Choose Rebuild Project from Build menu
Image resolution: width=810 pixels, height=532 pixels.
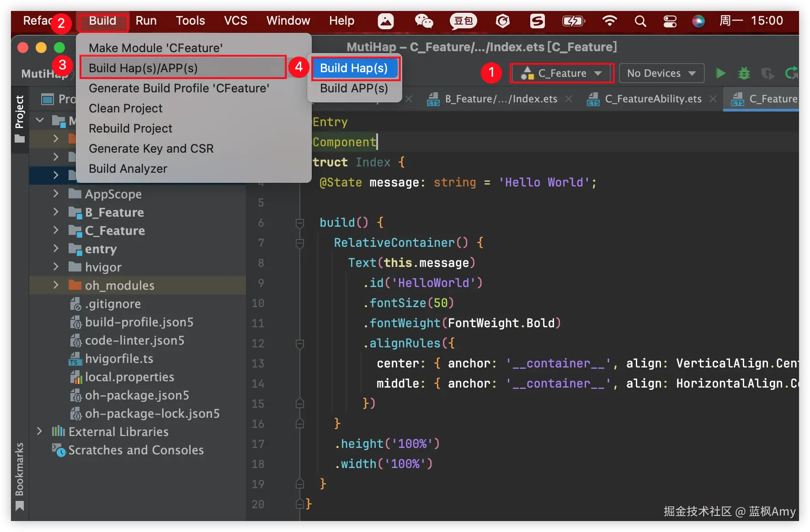pos(130,128)
